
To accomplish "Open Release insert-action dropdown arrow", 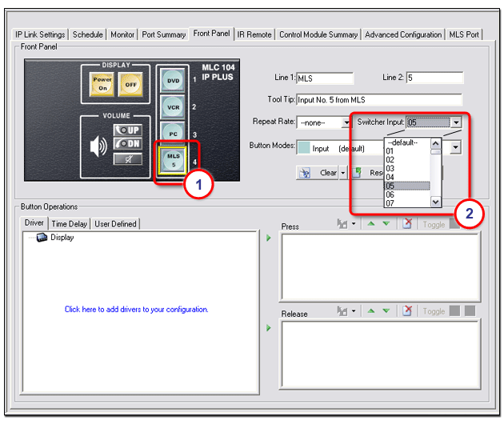I will pyautogui.click(x=354, y=311).
